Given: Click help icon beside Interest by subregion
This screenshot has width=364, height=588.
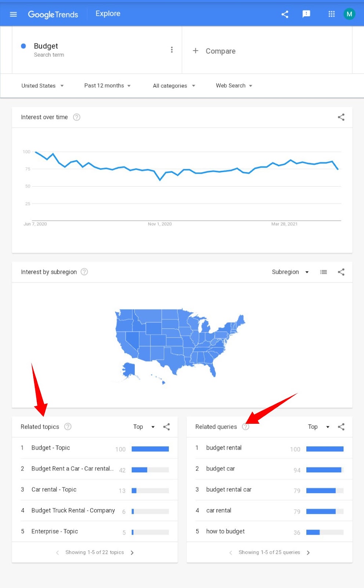Looking at the screenshot, I should [84, 272].
